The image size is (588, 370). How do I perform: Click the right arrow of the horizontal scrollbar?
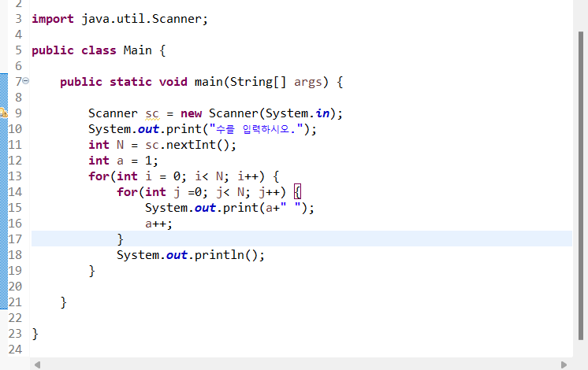coord(564,364)
